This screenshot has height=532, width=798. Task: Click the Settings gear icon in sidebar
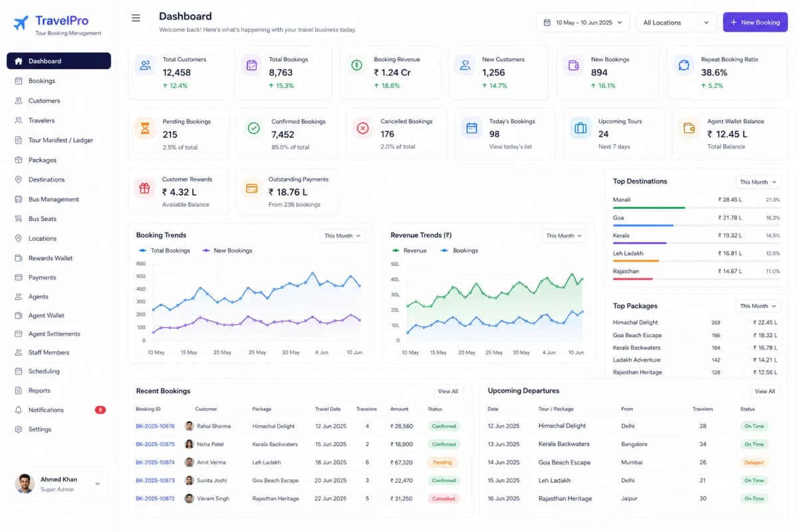[x=18, y=429]
